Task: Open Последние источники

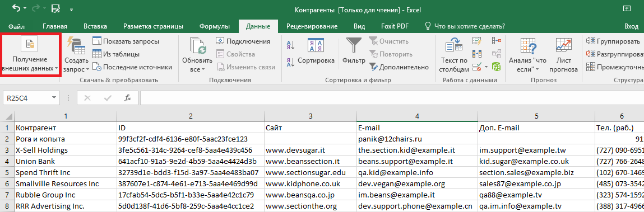Action: (x=132, y=67)
